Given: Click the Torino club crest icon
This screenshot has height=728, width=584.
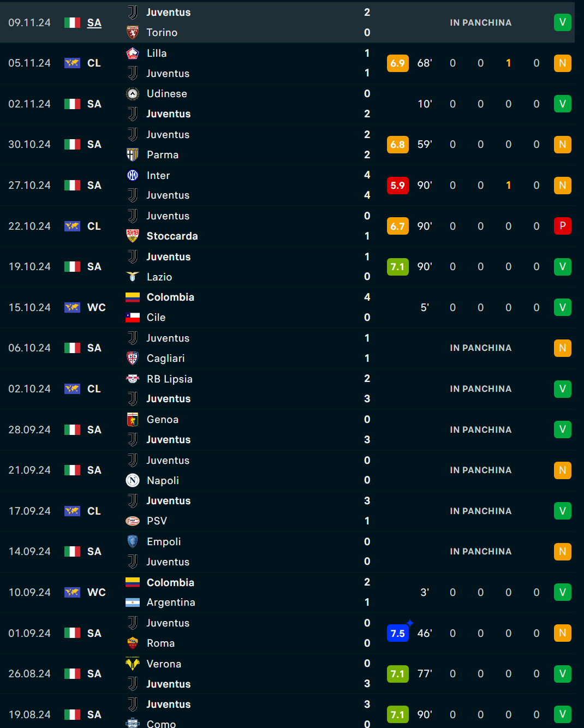Looking at the screenshot, I should point(133,32).
